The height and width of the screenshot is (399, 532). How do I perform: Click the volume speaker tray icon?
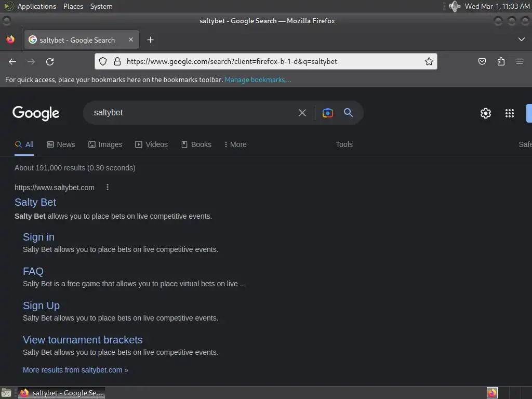click(x=454, y=6)
